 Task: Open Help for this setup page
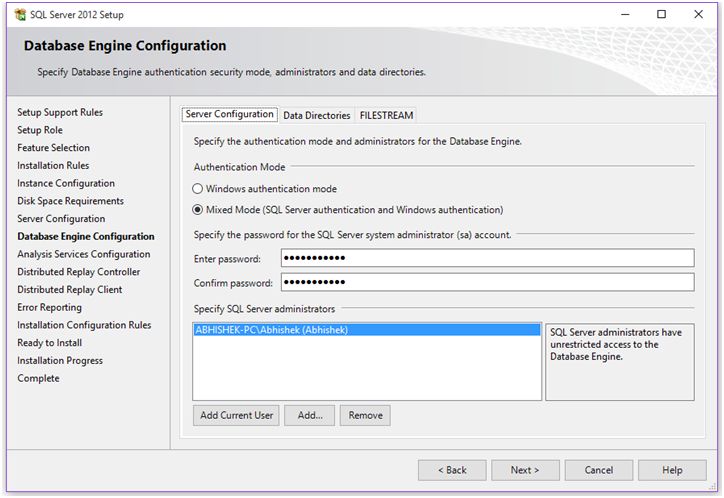[x=672, y=470]
